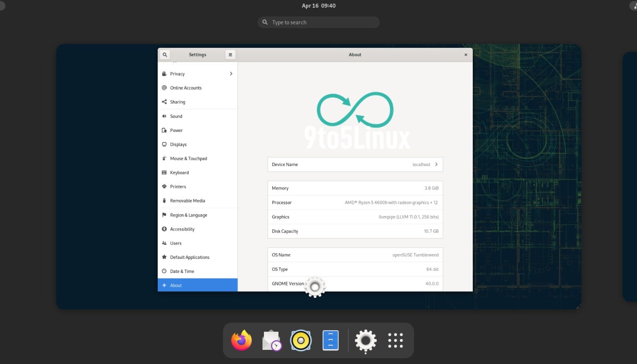The width and height of the screenshot is (637, 364).
Task: Click the Printers icon in sidebar
Action: click(x=164, y=187)
